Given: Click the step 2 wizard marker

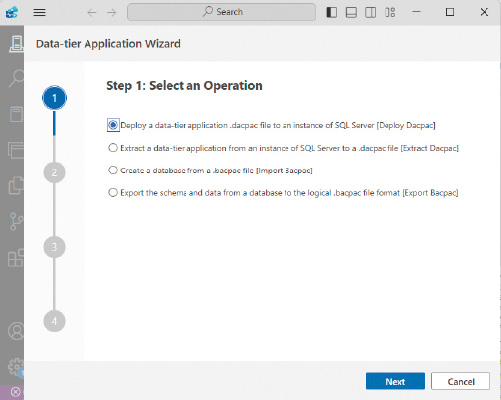Looking at the screenshot, I should click(x=54, y=172).
